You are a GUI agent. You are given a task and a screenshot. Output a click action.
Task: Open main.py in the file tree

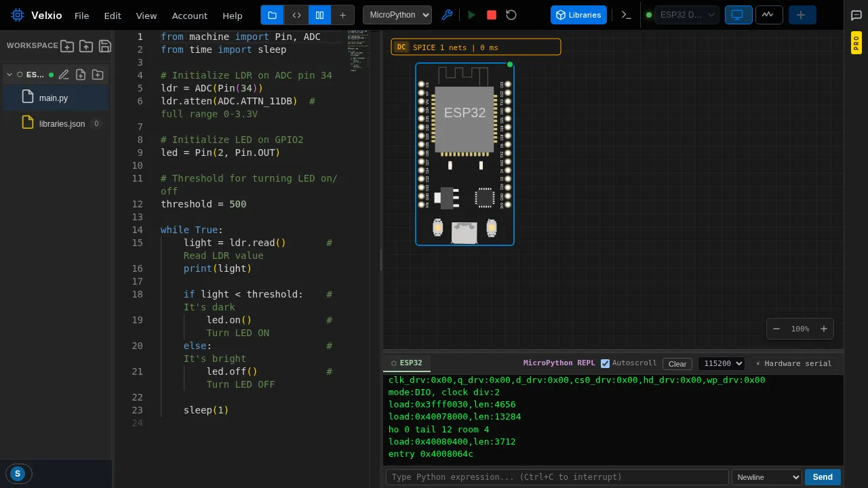pos(54,98)
